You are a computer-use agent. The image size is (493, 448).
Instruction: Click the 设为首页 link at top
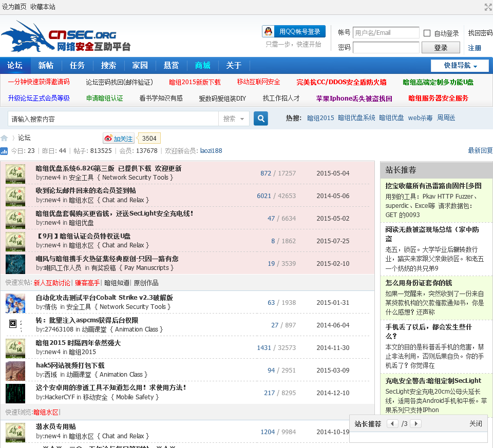[x=14, y=7]
